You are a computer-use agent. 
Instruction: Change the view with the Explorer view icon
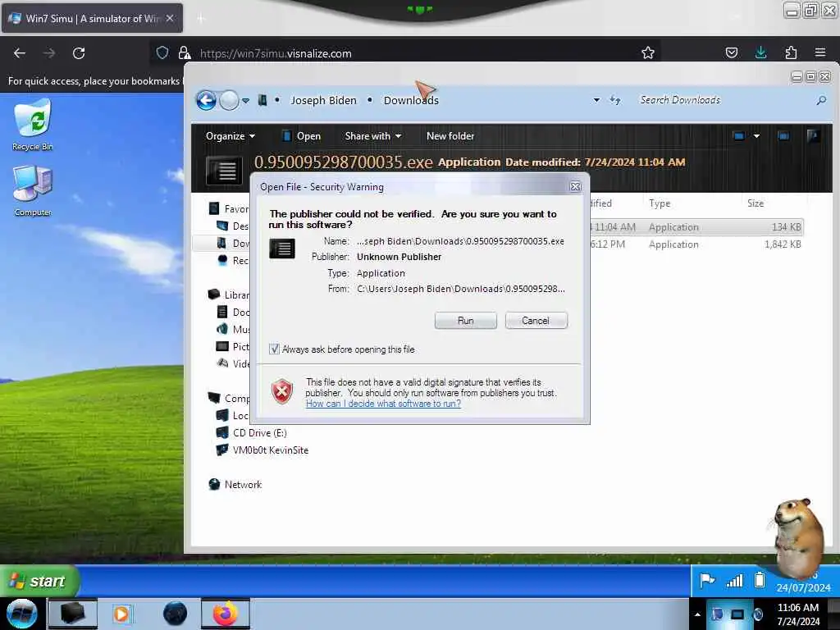pos(739,136)
